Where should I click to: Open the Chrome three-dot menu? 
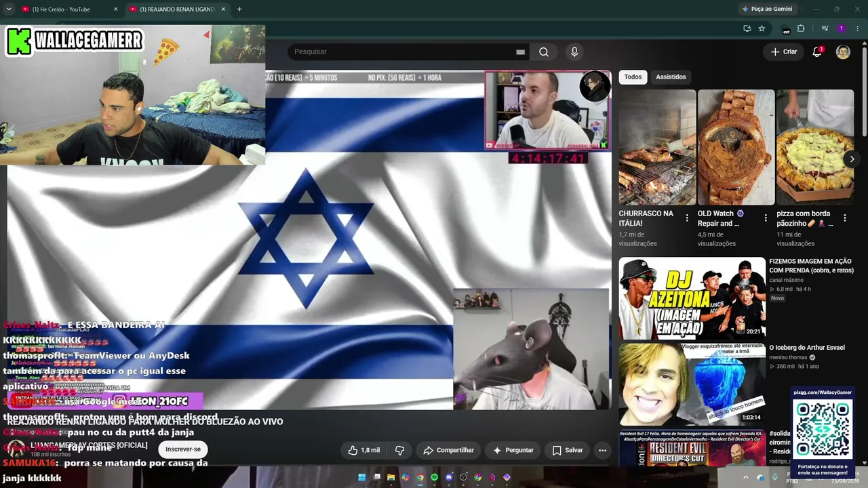coord(858,28)
